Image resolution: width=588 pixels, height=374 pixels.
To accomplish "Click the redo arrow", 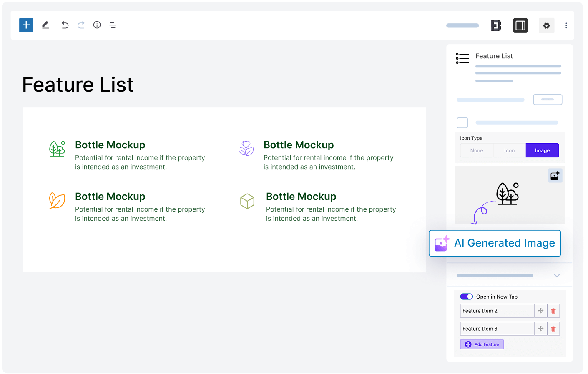I will 81,25.
